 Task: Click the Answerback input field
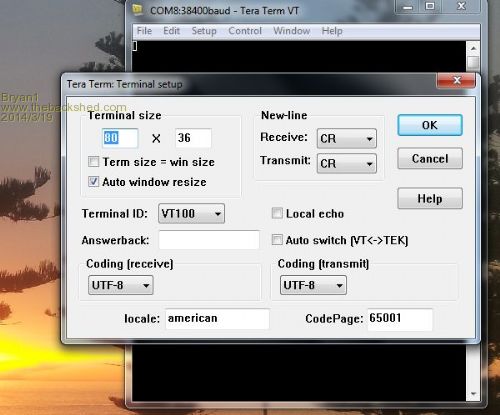pos(209,240)
